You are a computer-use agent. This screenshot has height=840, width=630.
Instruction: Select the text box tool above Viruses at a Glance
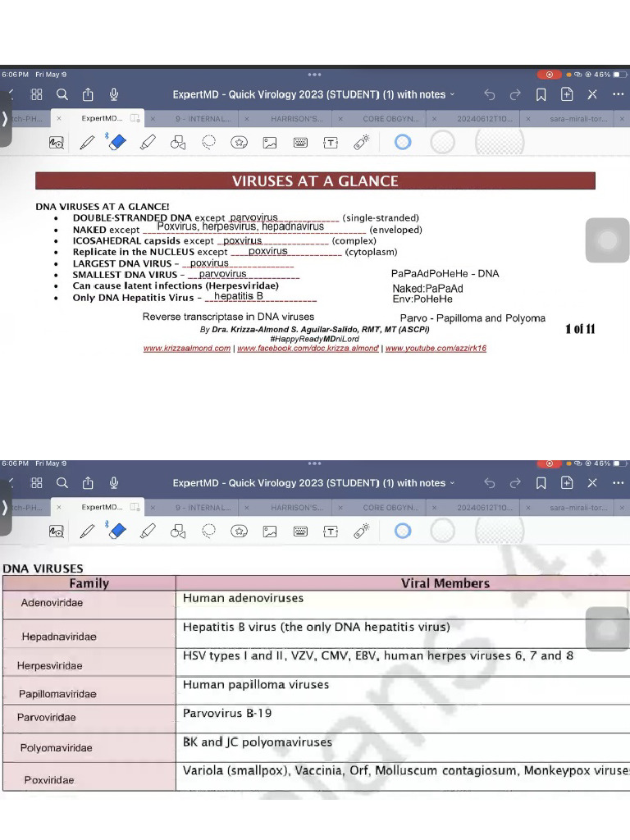point(331,143)
